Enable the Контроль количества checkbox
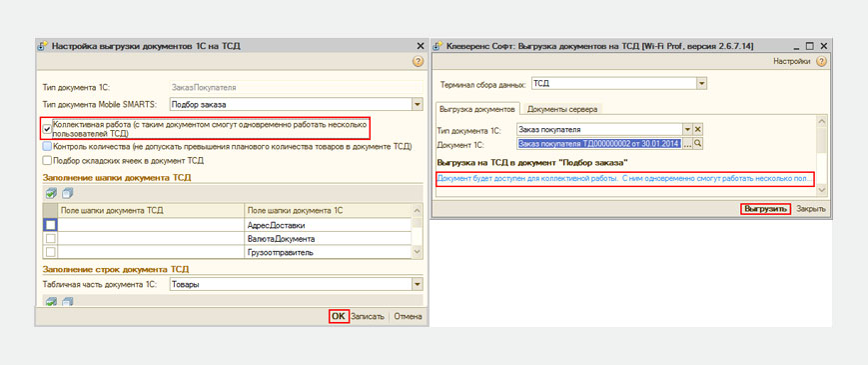 tap(47, 147)
